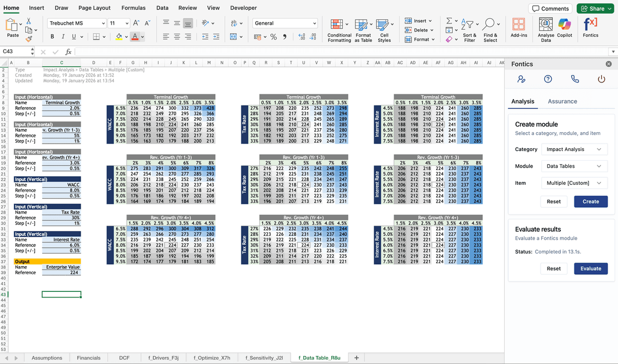The image size is (618, 364).
Task: Toggle center horizontal alignment
Action: 177,37
